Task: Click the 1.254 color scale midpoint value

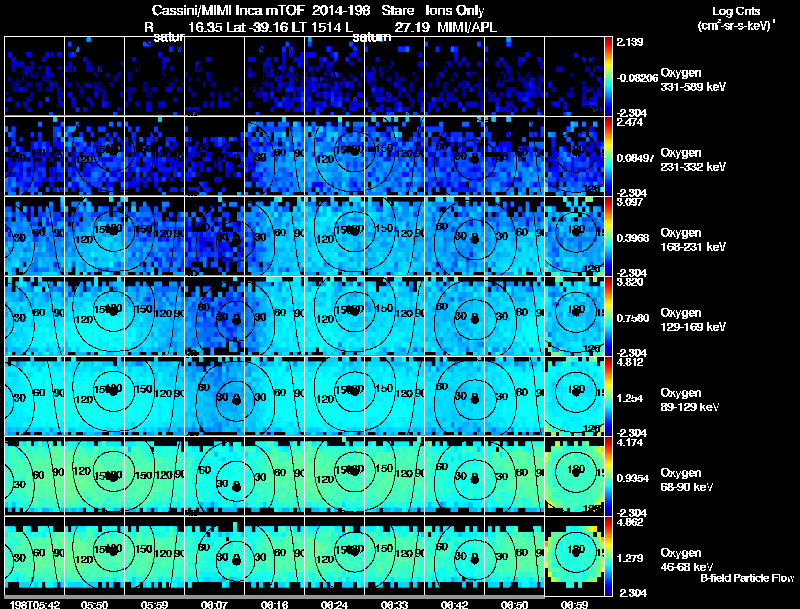Action: pos(630,398)
